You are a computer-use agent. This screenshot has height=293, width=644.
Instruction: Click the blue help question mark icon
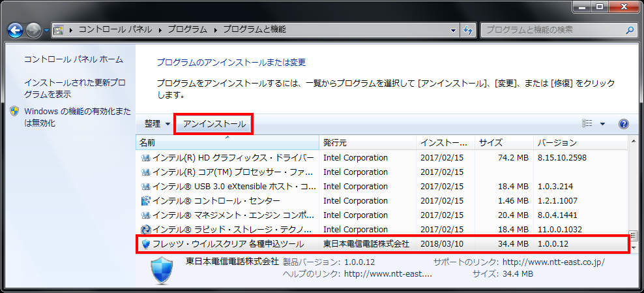[x=623, y=124]
